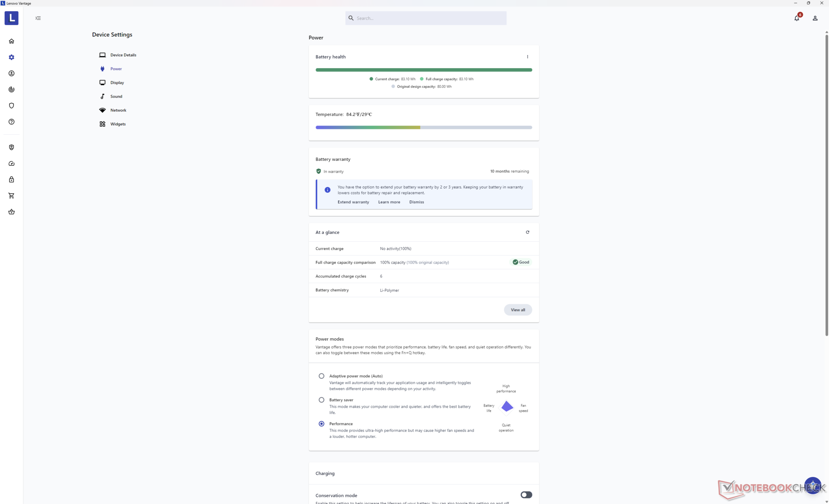Expand the sidebar navigation menu toggle
Viewport: 829px width, 504px height.
pos(38,18)
